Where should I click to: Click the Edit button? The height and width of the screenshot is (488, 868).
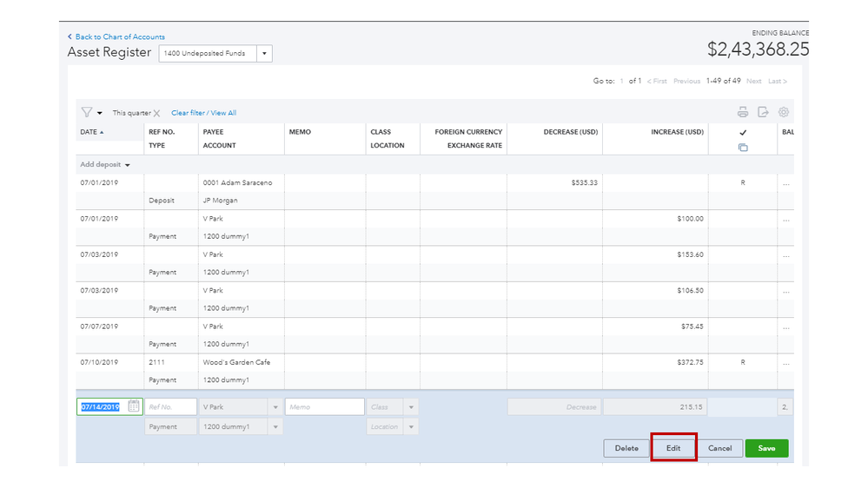click(x=673, y=448)
